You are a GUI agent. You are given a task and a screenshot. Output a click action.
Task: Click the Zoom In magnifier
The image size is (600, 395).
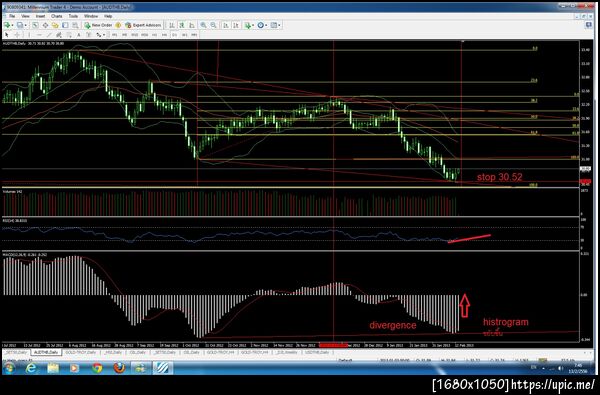(203, 25)
